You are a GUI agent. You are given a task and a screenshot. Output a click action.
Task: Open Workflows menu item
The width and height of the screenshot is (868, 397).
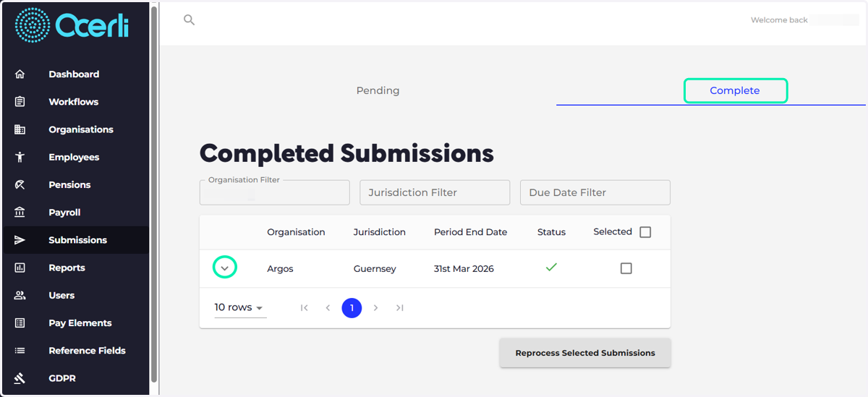tap(74, 101)
